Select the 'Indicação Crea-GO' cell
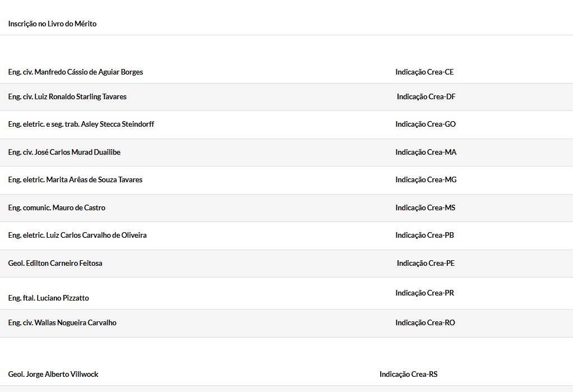The height and width of the screenshot is (392, 573). pyautogui.click(x=426, y=124)
